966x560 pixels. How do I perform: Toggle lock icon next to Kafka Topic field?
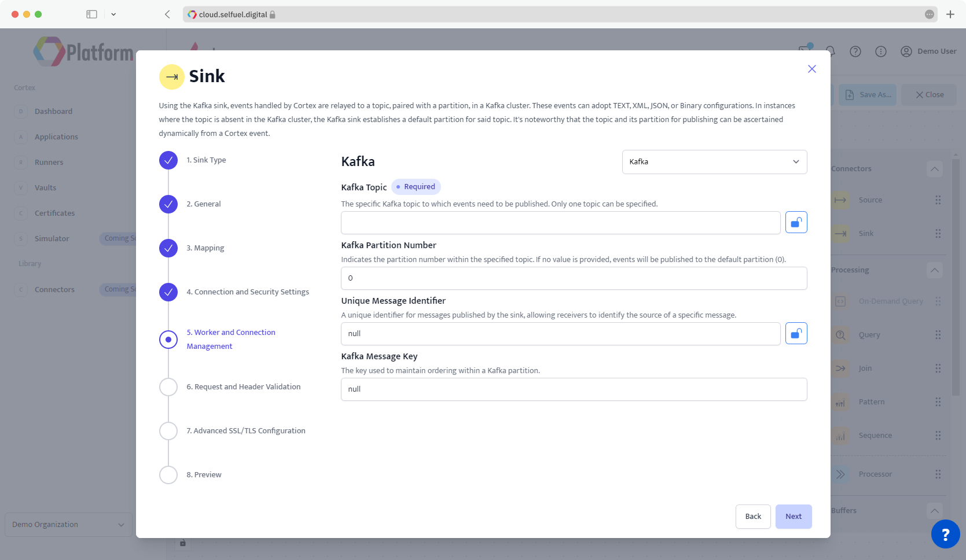click(x=796, y=223)
